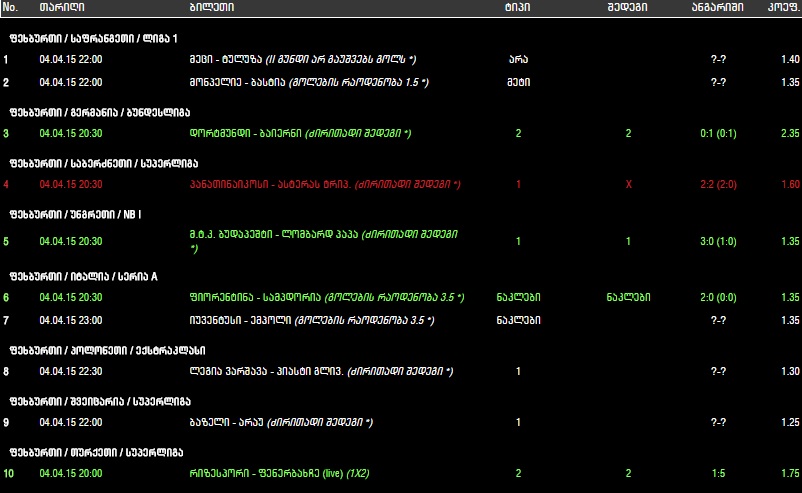
Task: Click the red odds value 1.60
Action: [790, 185]
